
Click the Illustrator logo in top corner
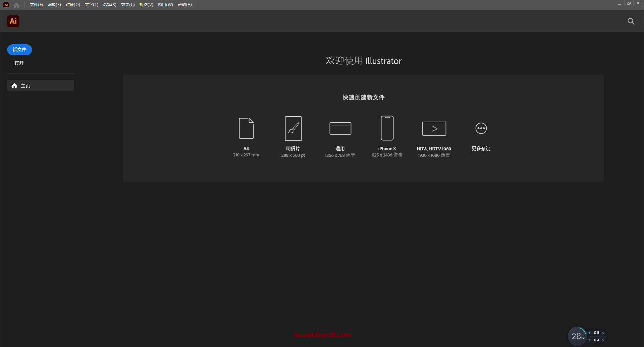(13, 21)
